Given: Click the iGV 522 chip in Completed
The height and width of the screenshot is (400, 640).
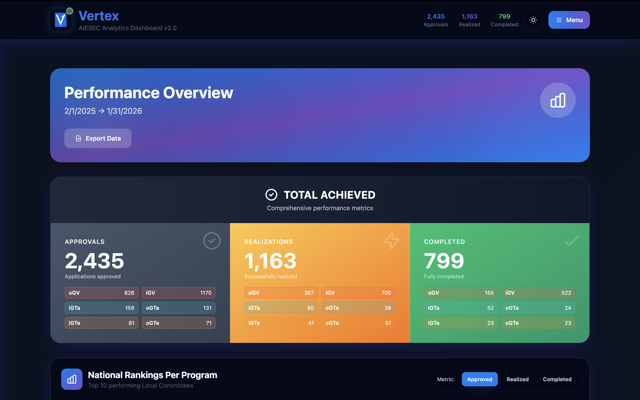Looking at the screenshot, I should [538, 293].
